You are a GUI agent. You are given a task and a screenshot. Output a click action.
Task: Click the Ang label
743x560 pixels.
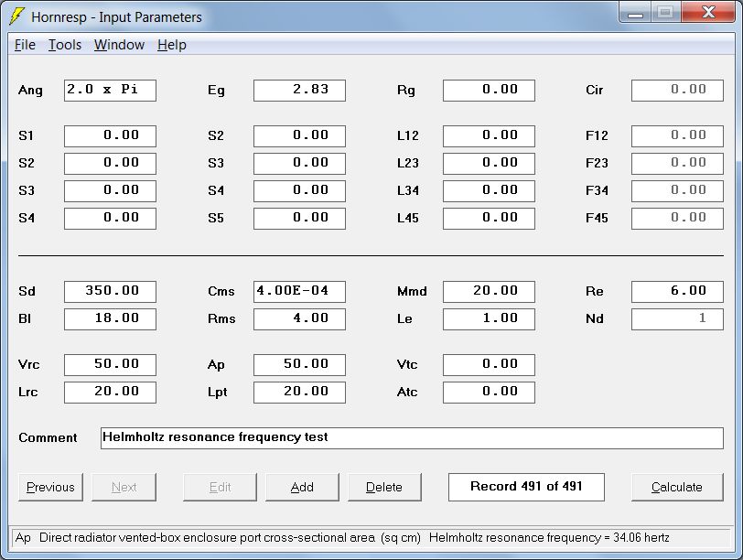(30, 91)
